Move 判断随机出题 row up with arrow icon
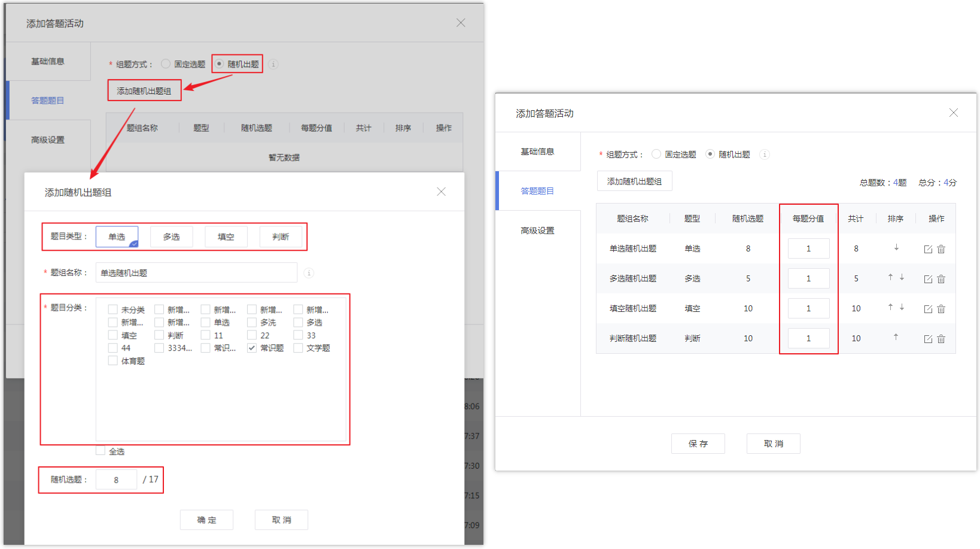 click(x=896, y=337)
